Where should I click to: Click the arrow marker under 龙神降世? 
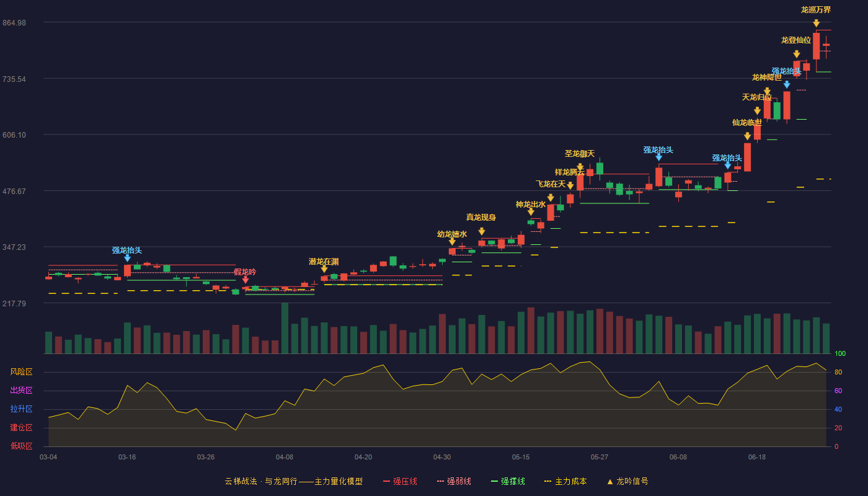[768, 91]
